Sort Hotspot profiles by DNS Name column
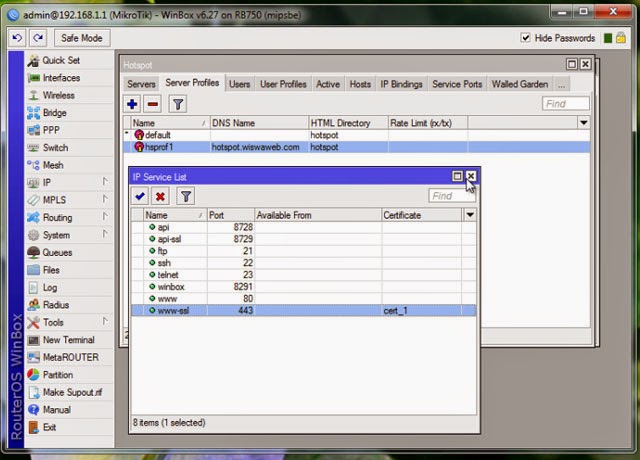This screenshot has width=640, height=460. [x=259, y=123]
